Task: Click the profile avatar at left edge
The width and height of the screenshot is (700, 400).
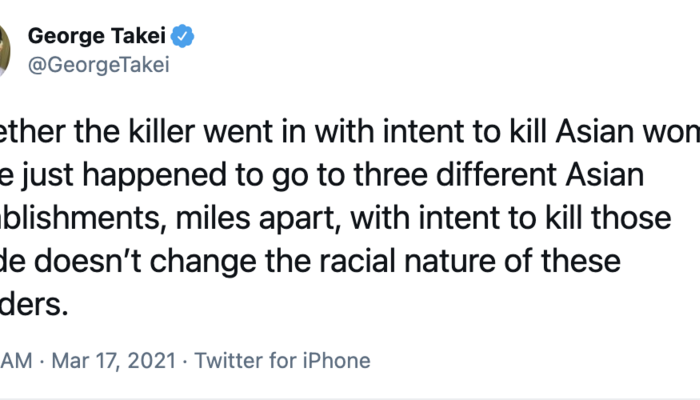Action: click(x=5, y=52)
